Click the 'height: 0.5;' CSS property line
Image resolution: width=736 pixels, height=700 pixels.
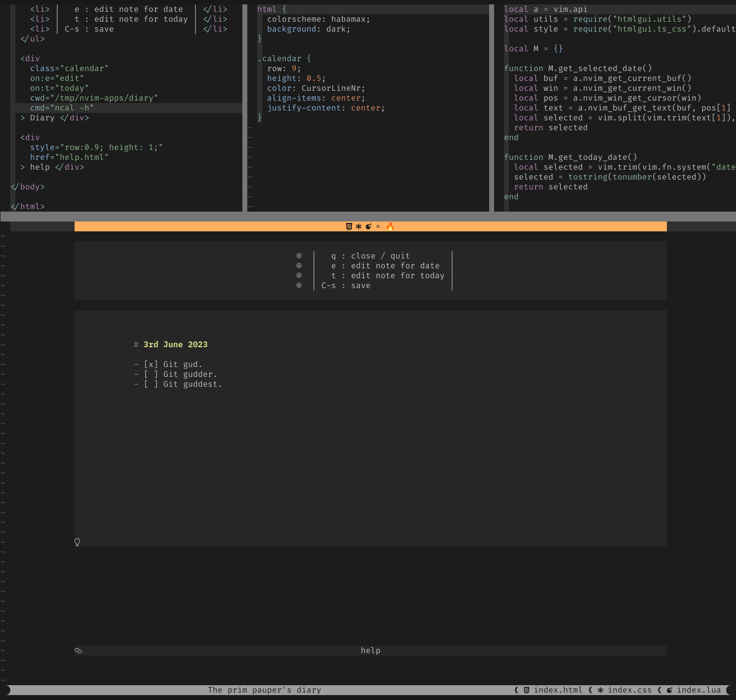(x=297, y=78)
